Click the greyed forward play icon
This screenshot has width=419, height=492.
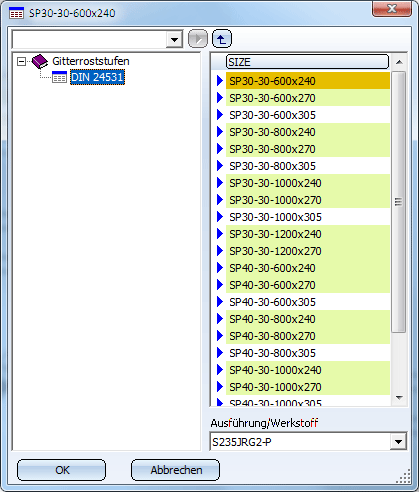pyautogui.click(x=198, y=39)
